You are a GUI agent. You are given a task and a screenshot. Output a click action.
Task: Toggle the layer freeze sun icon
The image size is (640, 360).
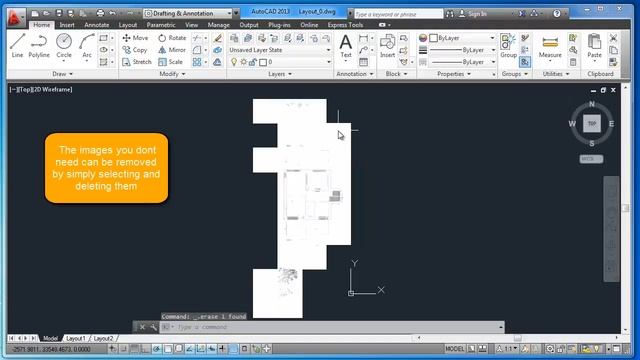point(244,62)
